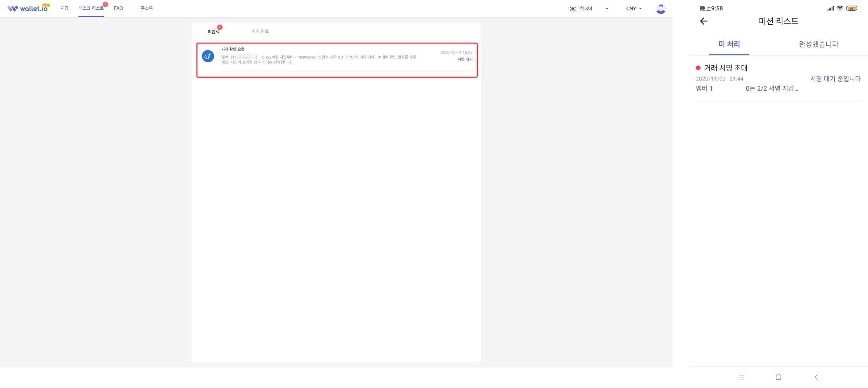
Task: Switch to mobile 완성했습니다 tab
Action: point(818,44)
